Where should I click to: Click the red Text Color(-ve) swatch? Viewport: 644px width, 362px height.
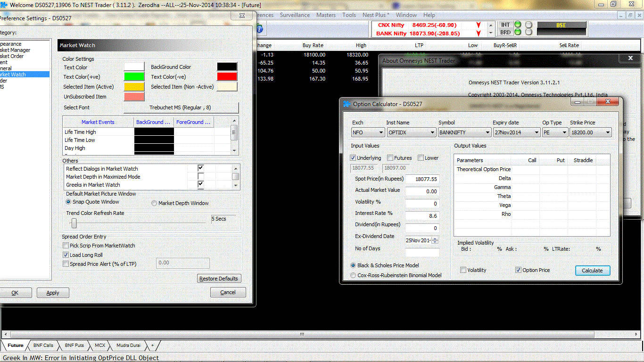(227, 76)
